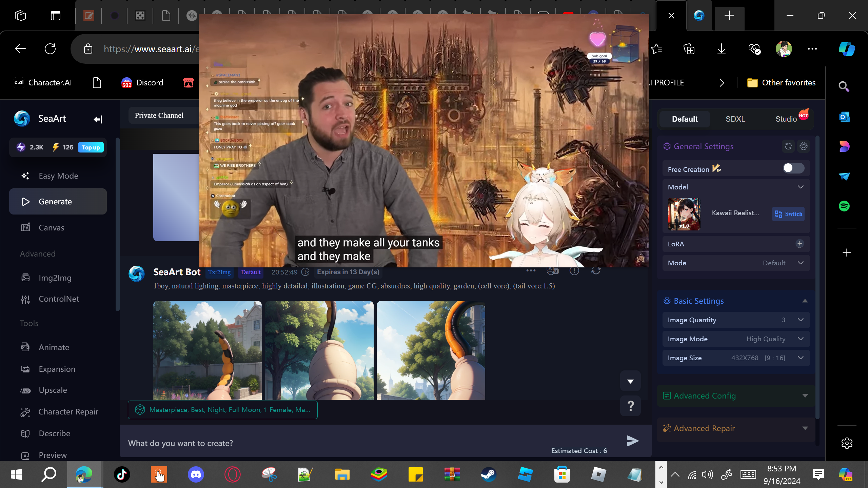Click the Upscale HD icon
This screenshot has width=868, height=488.
click(x=25, y=390)
